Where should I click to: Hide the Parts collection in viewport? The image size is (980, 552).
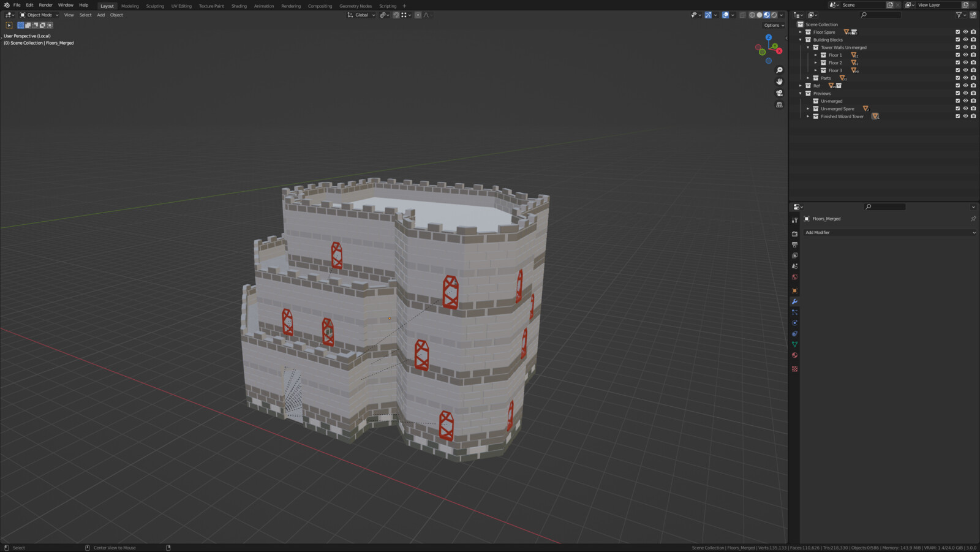pyautogui.click(x=965, y=78)
